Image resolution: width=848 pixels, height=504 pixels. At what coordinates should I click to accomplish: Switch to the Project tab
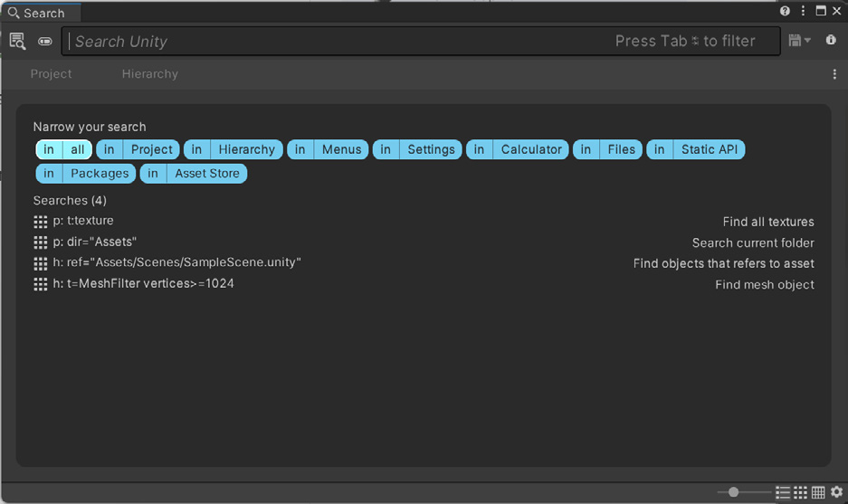[x=51, y=74]
